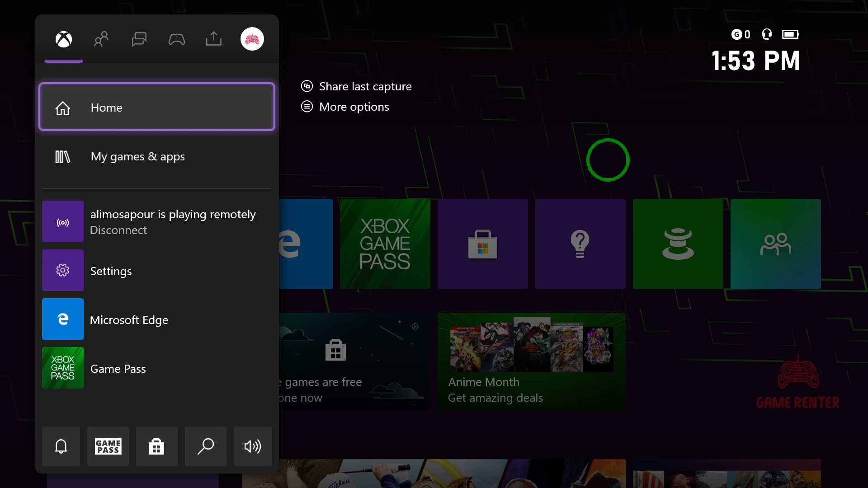Viewport: 868px width, 488px height.
Task: Click the More options menu icon
Action: coord(307,106)
